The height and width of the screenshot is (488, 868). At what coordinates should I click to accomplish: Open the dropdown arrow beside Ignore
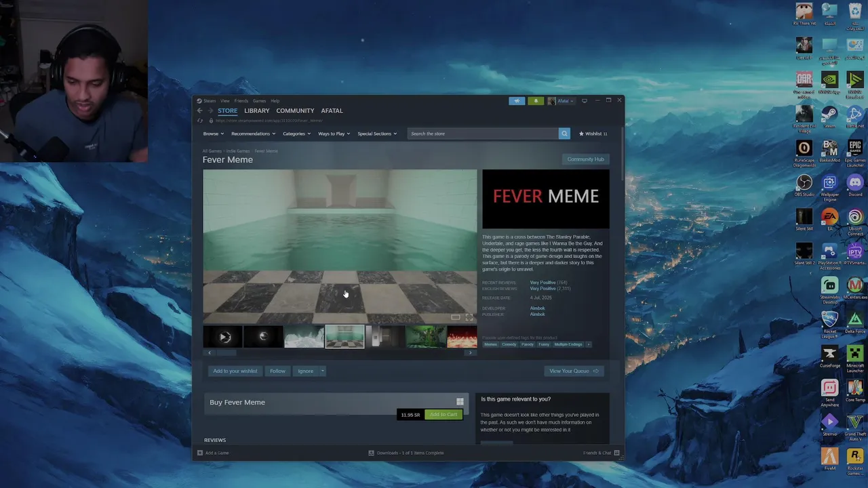pos(322,371)
